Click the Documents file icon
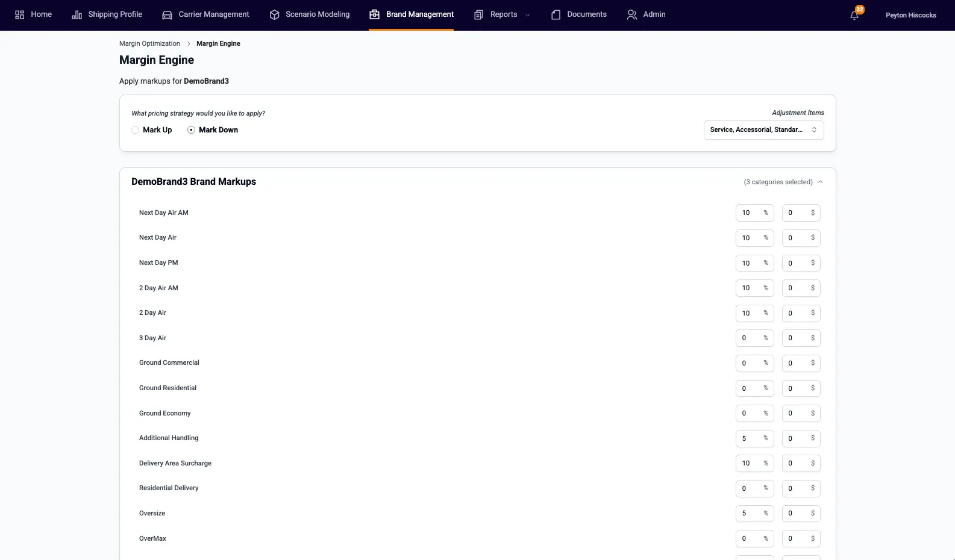Screen dimensions: 955x560 [556, 14]
